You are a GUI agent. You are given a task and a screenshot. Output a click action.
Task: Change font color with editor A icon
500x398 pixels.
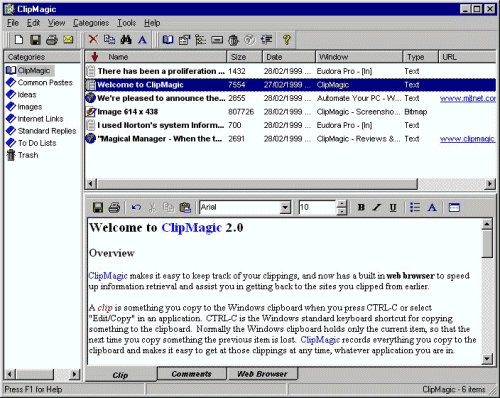(x=432, y=207)
